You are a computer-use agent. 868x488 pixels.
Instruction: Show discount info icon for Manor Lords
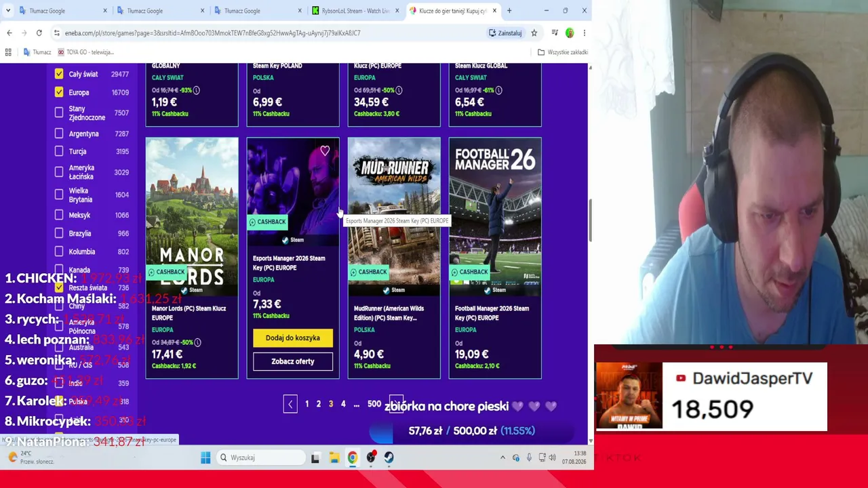click(x=197, y=342)
